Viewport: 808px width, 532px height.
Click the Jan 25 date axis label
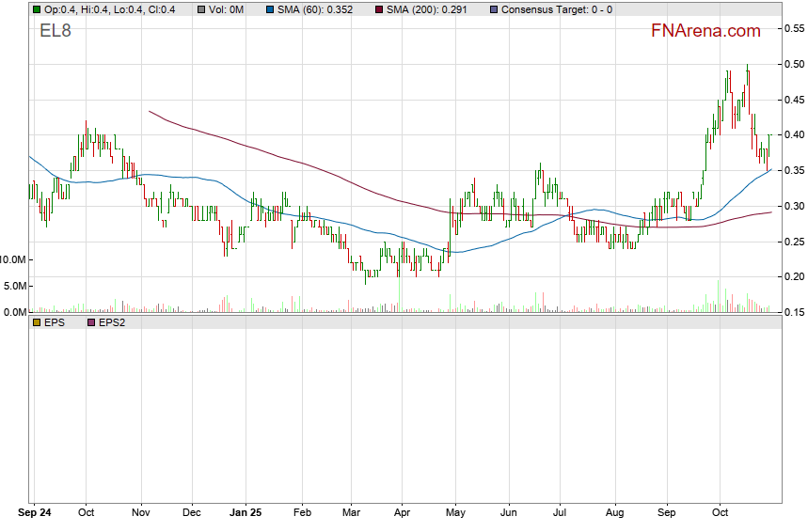(245, 514)
